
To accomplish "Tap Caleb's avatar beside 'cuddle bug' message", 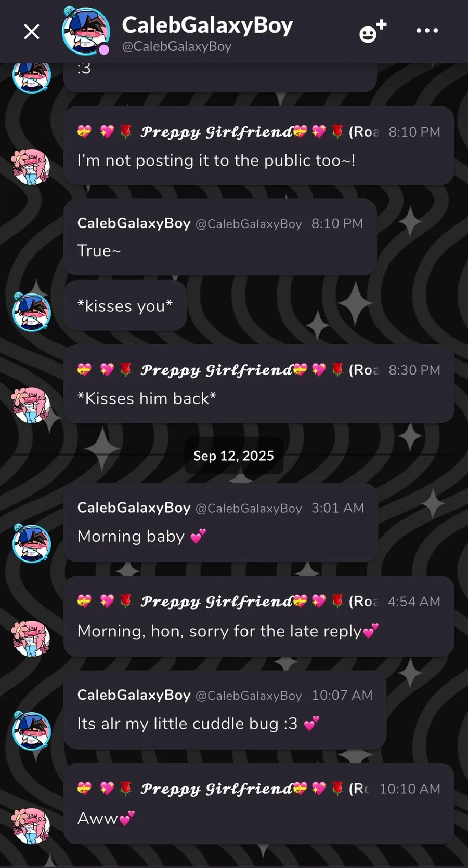I will coord(31,730).
